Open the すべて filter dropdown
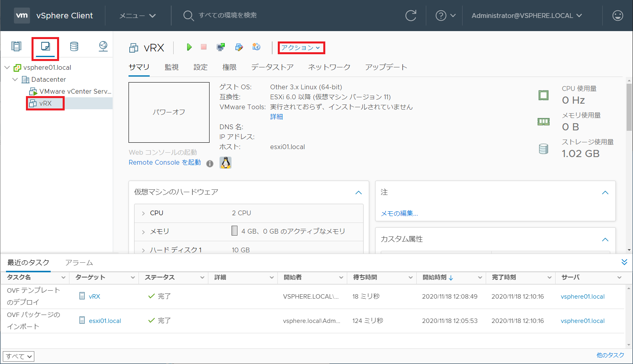The image size is (633, 364). click(19, 356)
